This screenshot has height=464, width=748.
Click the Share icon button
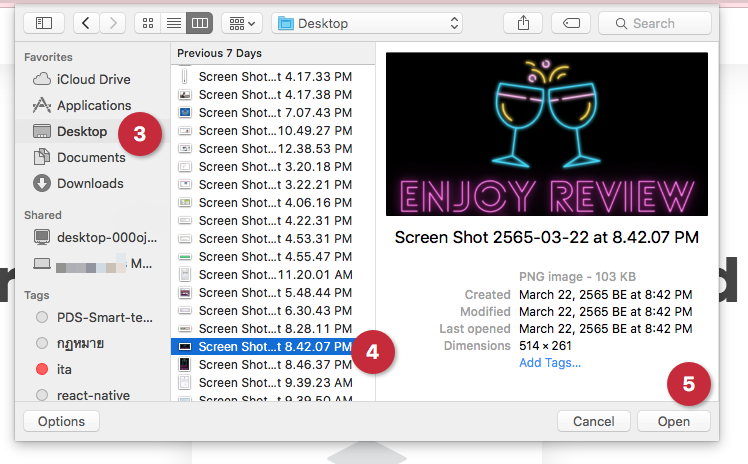tap(523, 22)
